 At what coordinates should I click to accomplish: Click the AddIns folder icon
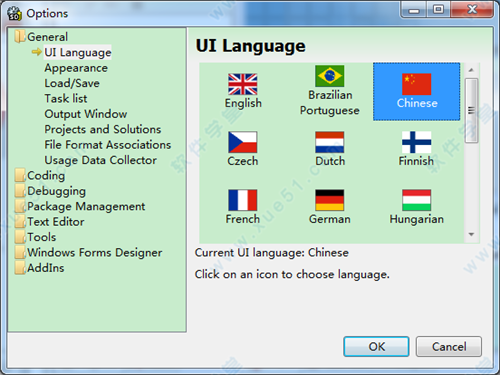click(20, 268)
